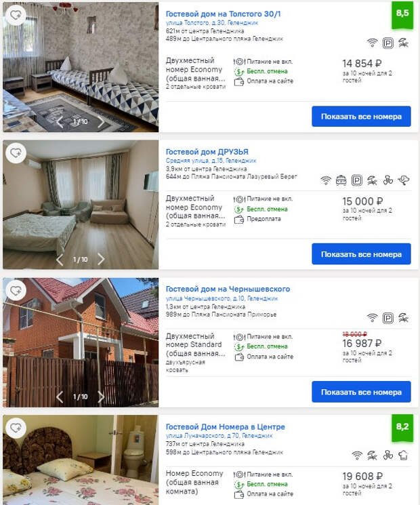The width and height of the screenshot is (420, 505).
Task: Toggle favorite heart on Гостевой дом ДРУЗЬЯ
Action: point(16,153)
